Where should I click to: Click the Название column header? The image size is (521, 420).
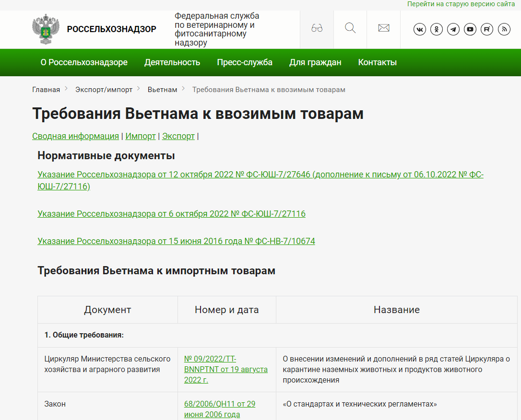click(397, 310)
